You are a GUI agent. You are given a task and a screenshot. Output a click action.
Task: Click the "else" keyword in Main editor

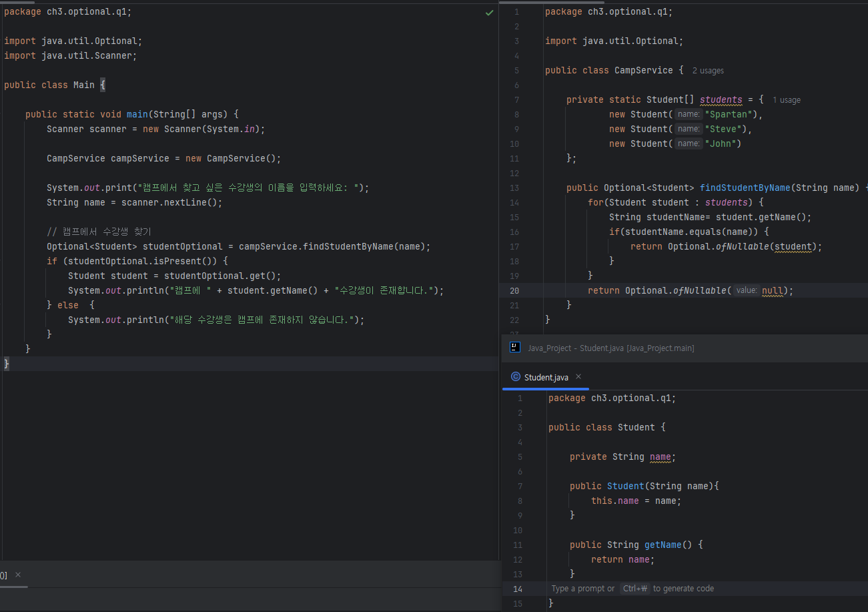tap(68, 305)
